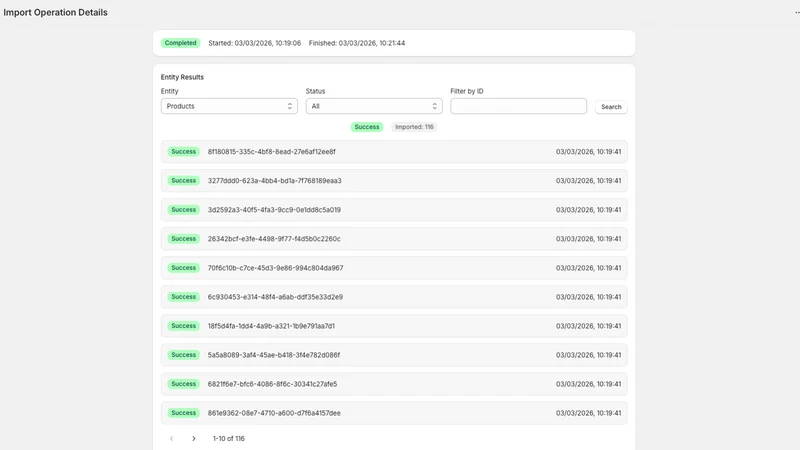The height and width of the screenshot is (450, 800).
Task: Open the Status dropdown showing All
Action: [x=374, y=106]
